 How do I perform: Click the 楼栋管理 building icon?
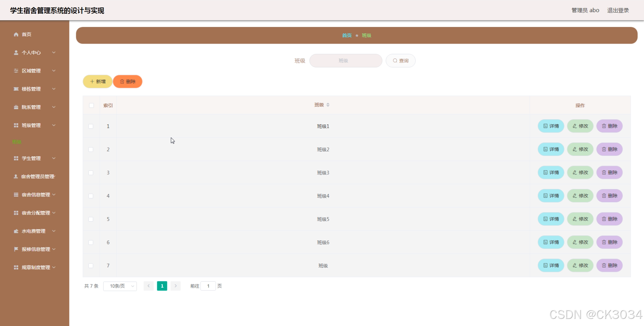(16, 89)
